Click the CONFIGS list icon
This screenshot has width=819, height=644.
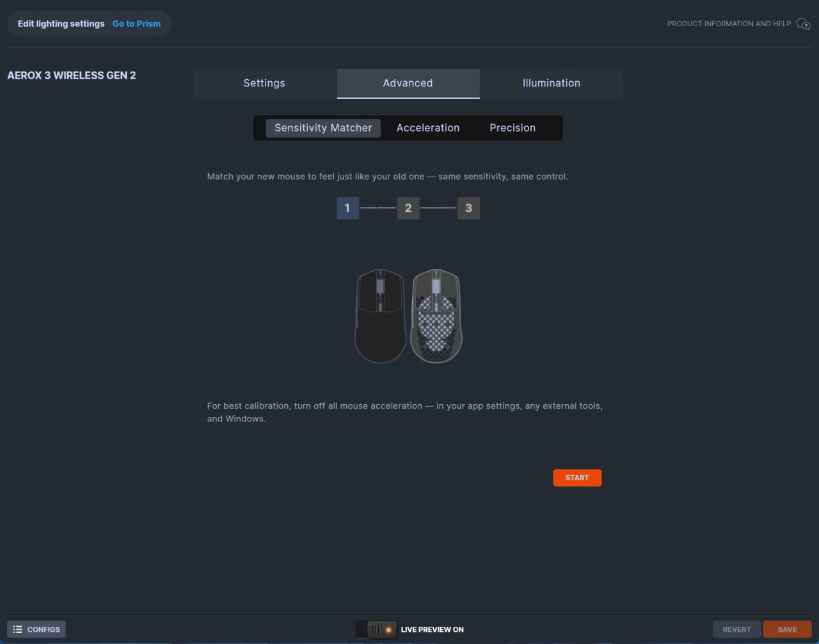[18, 629]
